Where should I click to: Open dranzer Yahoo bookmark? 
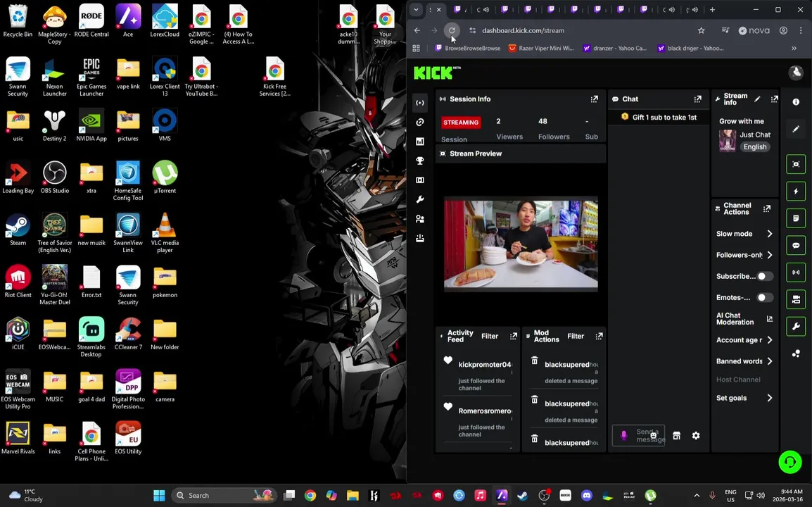(615, 48)
